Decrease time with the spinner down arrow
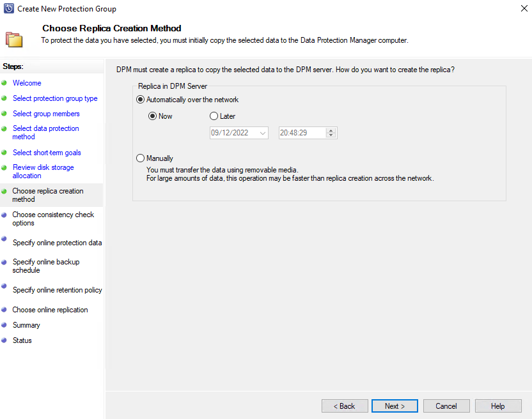The width and height of the screenshot is (532, 419). click(331, 135)
